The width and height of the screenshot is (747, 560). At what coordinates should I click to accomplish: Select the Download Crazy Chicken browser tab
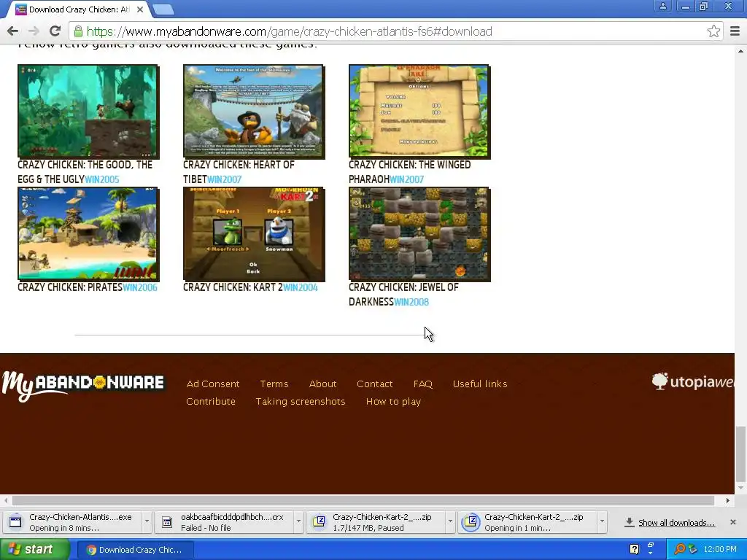point(79,9)
